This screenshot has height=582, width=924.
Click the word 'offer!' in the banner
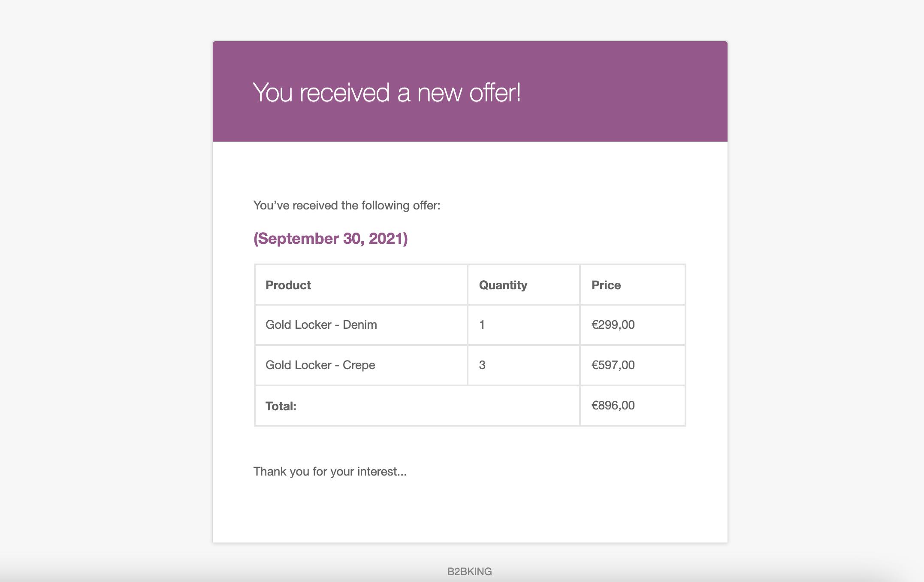tap(495, 93)
